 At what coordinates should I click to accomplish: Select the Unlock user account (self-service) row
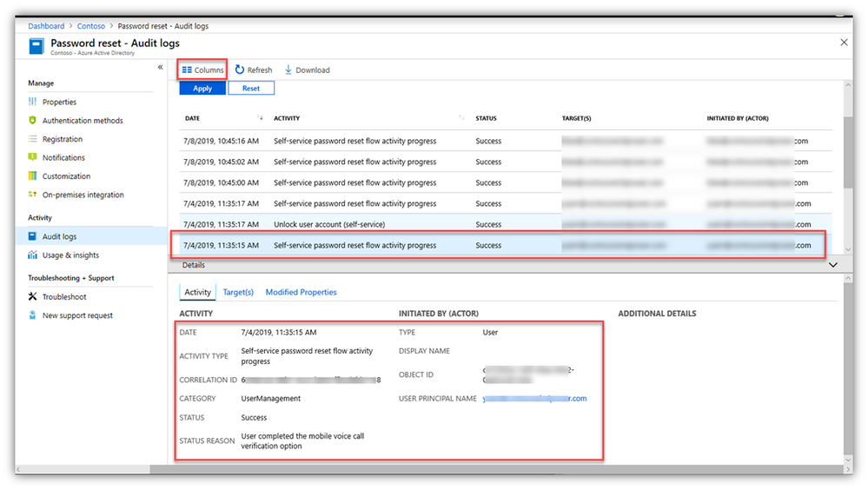coord(506,224)
